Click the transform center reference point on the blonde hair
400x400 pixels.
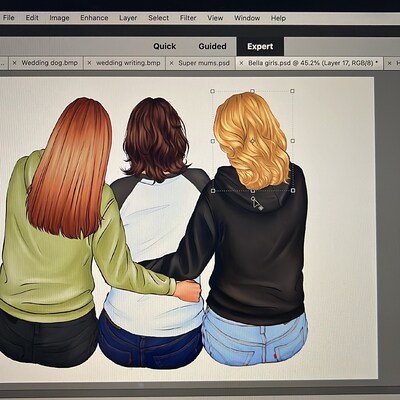point(252,141)
